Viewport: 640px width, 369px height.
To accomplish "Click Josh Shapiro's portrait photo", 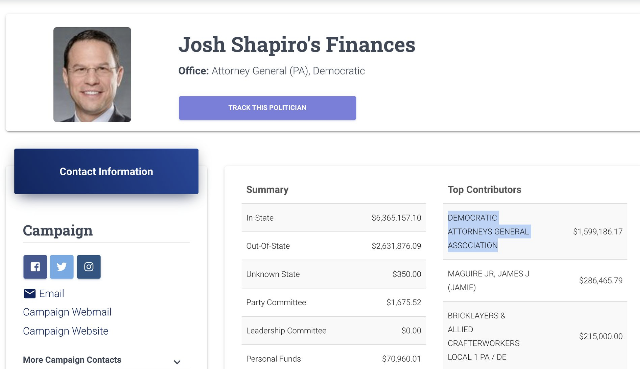I will point(92,74).
